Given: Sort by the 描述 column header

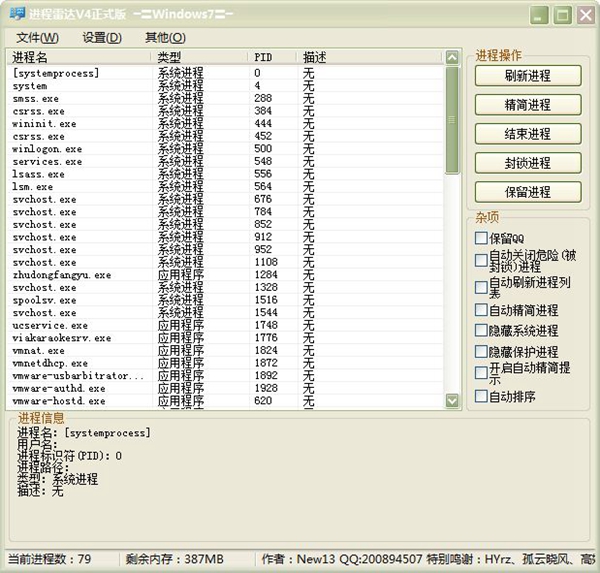Looking at the screenshot, I should (x=370, y=57).
